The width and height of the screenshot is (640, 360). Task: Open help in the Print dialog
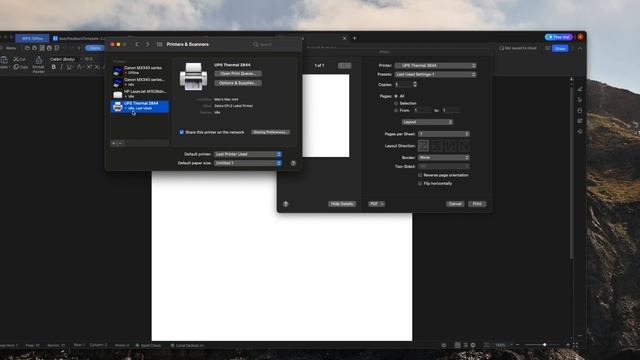[x=286, y=204]
